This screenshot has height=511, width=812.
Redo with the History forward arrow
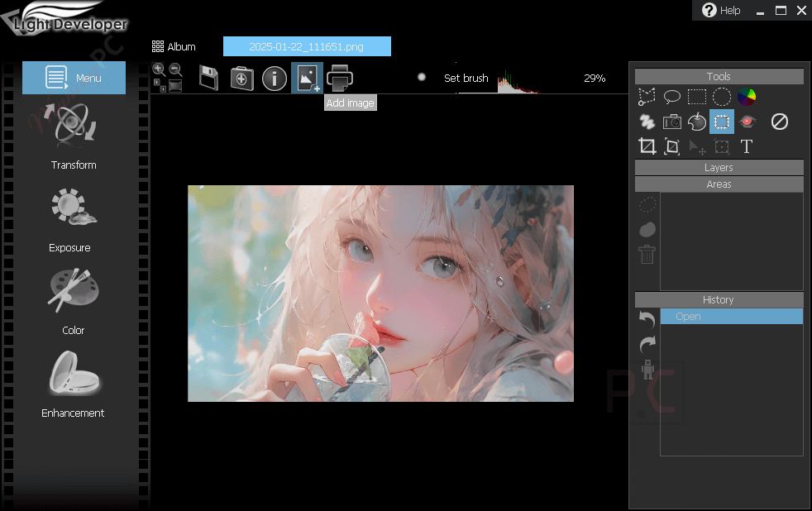click(x=647, y=344)
